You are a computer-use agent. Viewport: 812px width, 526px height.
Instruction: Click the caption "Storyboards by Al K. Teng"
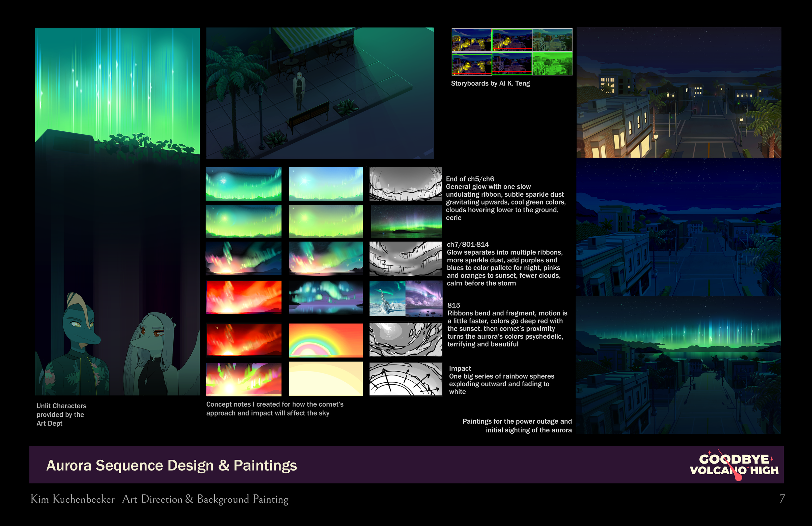click(490, 83)
